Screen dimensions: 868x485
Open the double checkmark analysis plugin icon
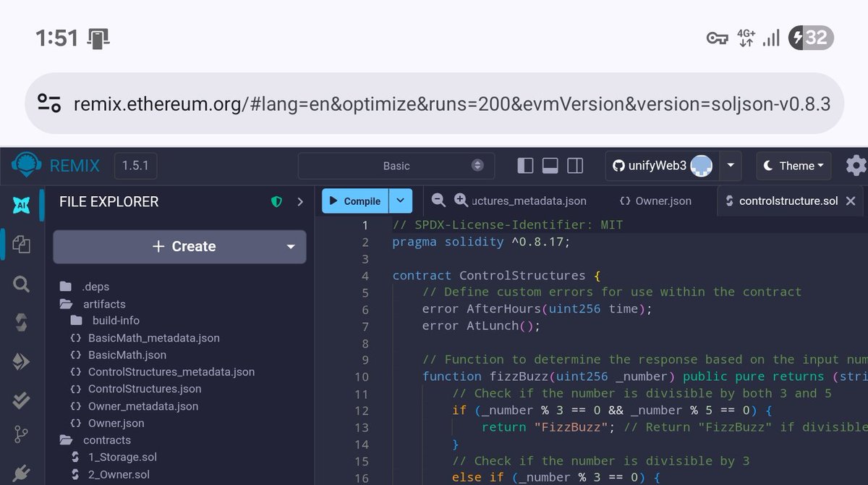pyautogui.click(x=21, y=400)
